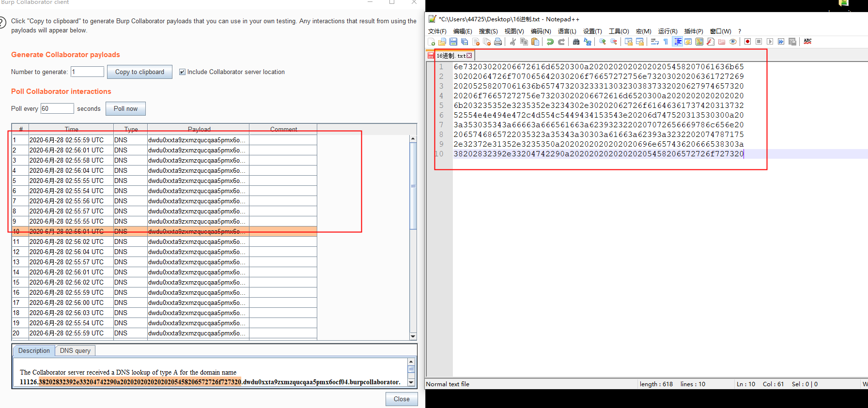The image size is (868, 408).
Task: Click the Number to generate input field
Action: pyautogui.click(x=87, y=72)
